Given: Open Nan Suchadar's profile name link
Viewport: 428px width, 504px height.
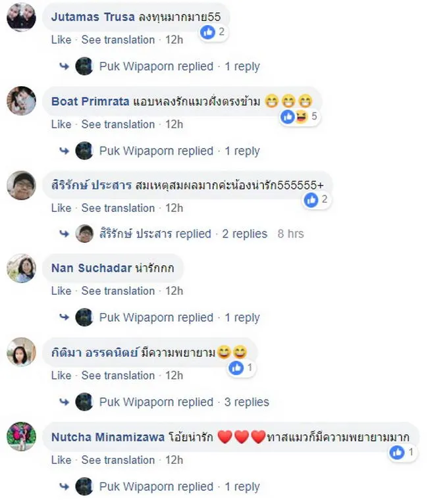Looking at the screenshot, I should point(92,268).
